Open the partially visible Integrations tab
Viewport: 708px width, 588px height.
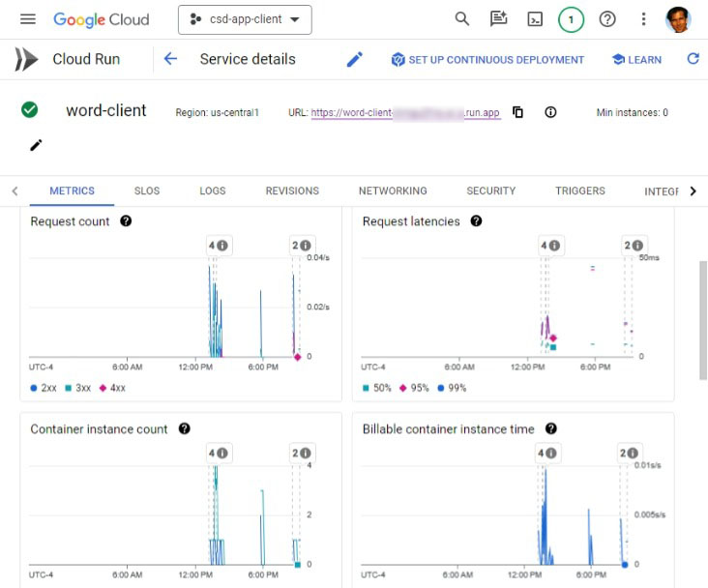(x=661, y=191)
